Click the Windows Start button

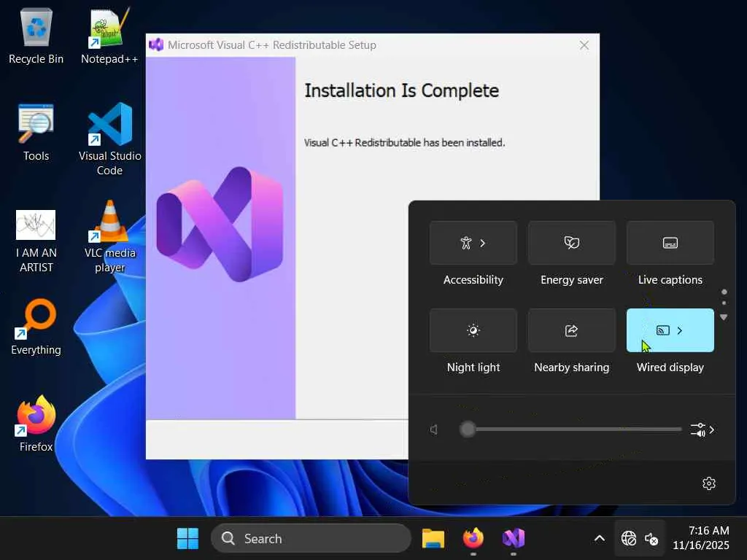tap(187, 539)
